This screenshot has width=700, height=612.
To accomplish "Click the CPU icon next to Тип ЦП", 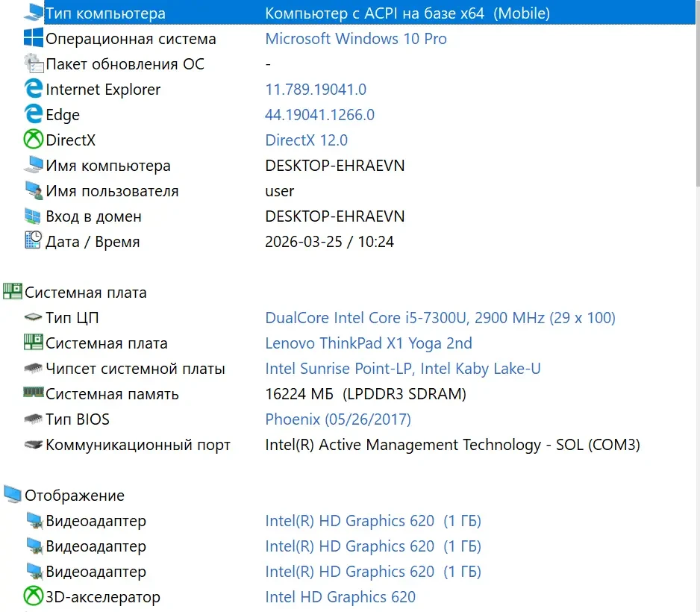I will (x=33, y=317).
